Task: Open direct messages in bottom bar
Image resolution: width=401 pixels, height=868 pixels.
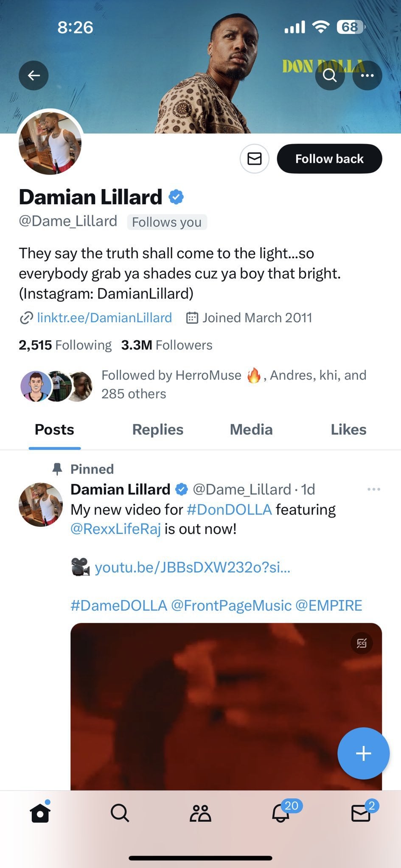Action: (361, 813)
